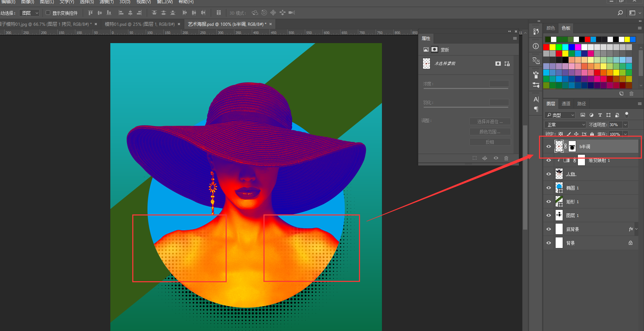Viewport: 644px width, 331px height.
Task: Align left edges icon
Action: pyautogui.click(x=121, y=13)
